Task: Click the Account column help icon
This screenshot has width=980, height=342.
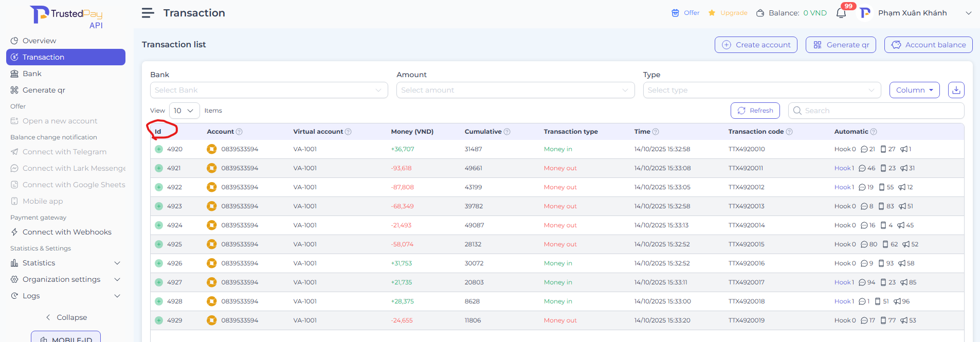Action: 239,132
